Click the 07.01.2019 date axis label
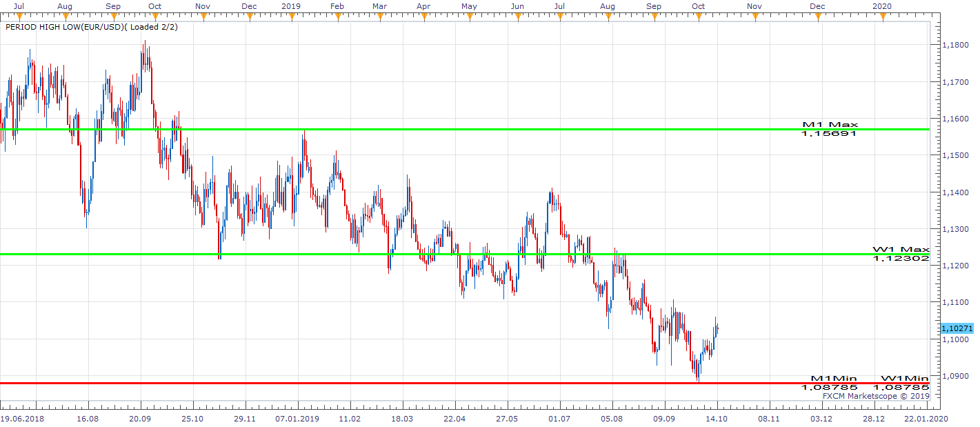This screenshot has width=980, height=427. click(297, 419)
